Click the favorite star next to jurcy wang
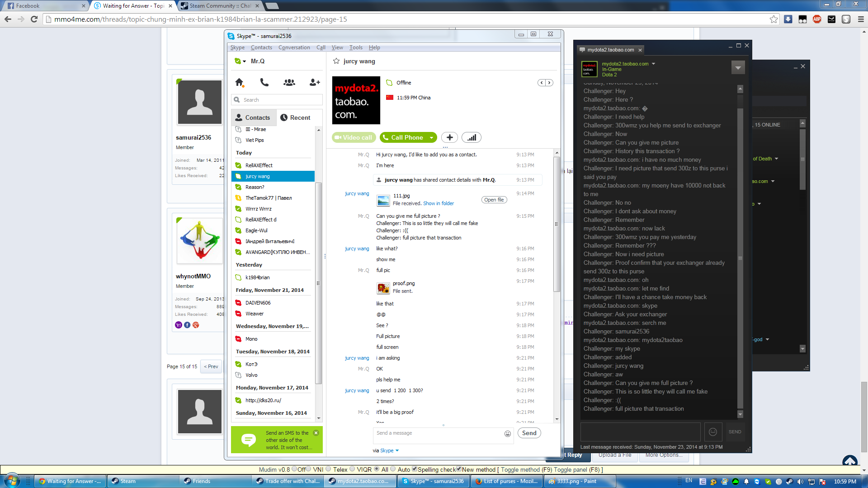 point(336,61)
